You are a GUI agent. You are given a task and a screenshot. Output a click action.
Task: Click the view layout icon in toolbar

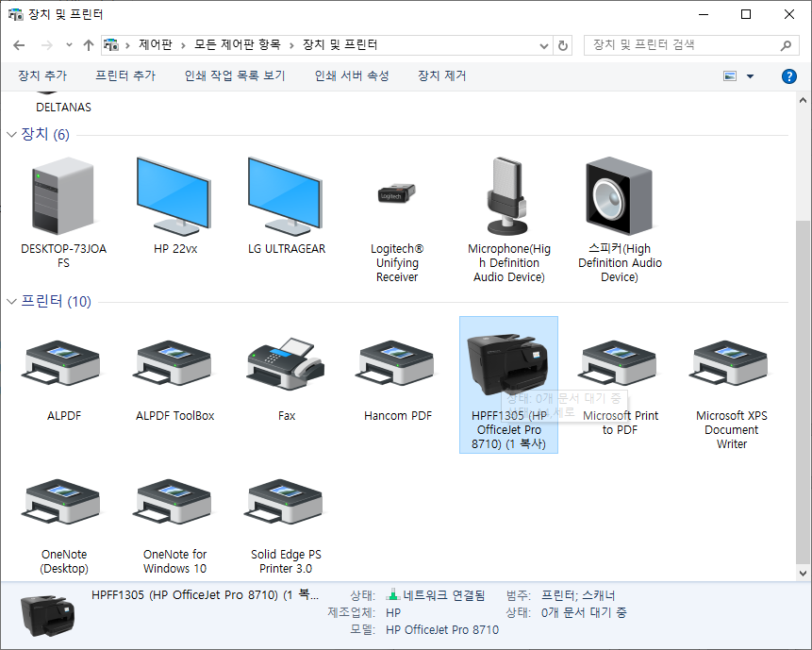tap(730, 76)
